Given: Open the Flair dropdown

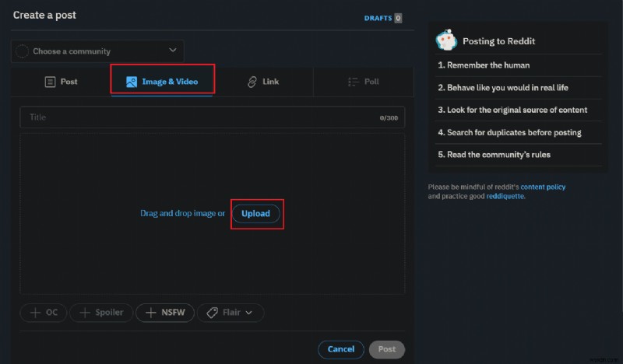Looking at the screenshot, I should tap(231, 313).
